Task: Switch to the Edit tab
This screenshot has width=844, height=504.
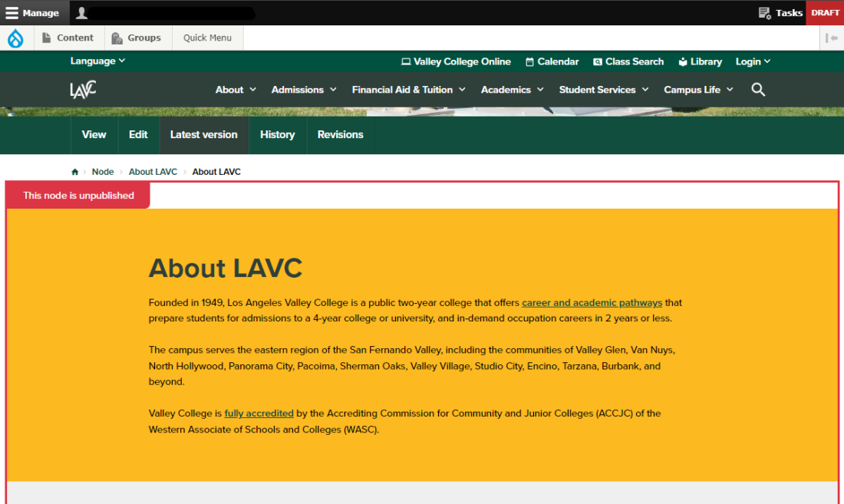Action: point(138,134)
